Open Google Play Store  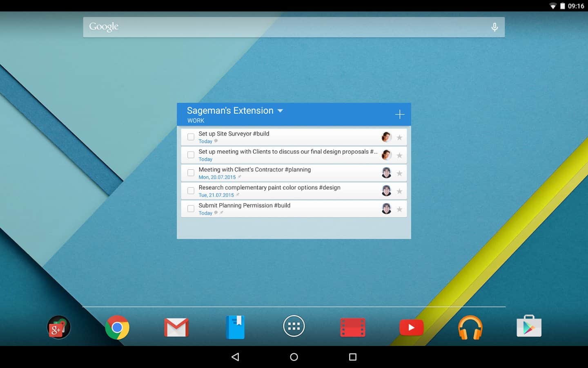coord(529,327)
